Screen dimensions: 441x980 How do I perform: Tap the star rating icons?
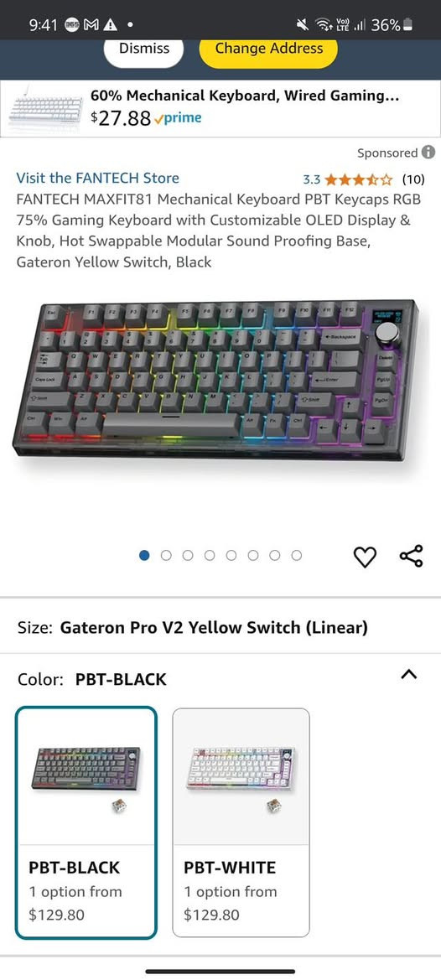(359, 180)
